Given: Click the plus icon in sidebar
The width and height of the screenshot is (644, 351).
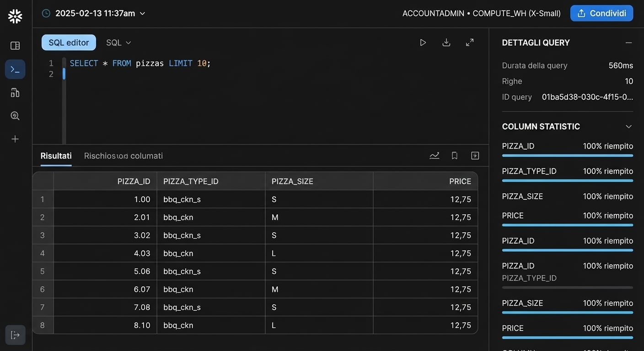Looking at the screenshot, I should tap(15, 139).
